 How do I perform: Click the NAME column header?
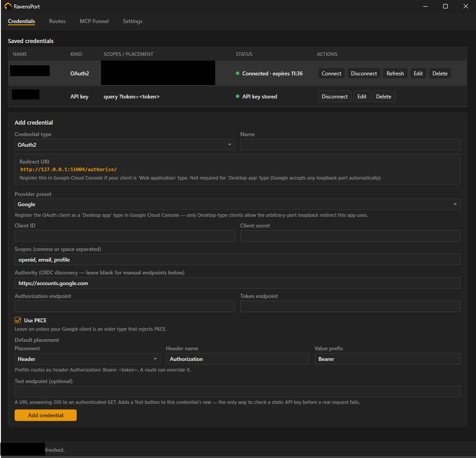click(x=20, y=54)
